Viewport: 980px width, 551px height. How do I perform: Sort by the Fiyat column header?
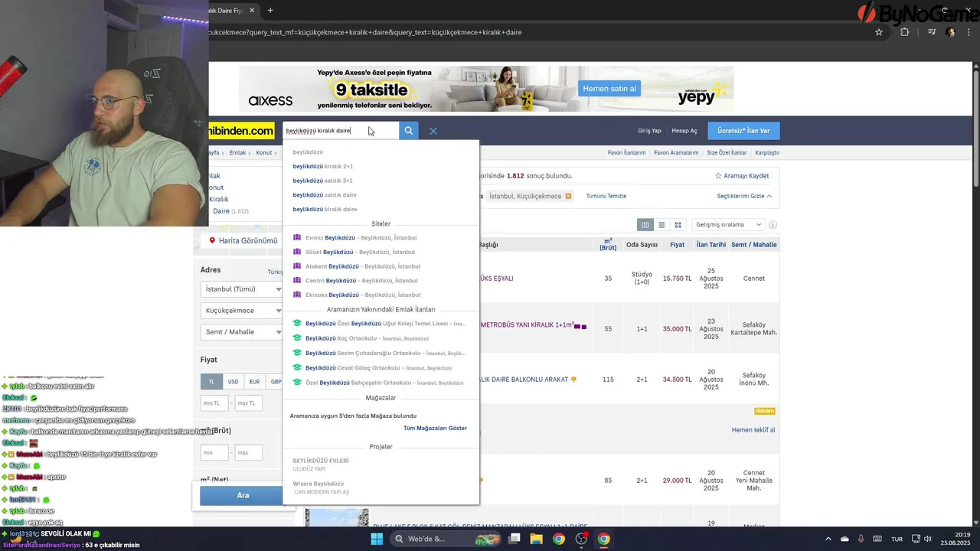point(677,245)
